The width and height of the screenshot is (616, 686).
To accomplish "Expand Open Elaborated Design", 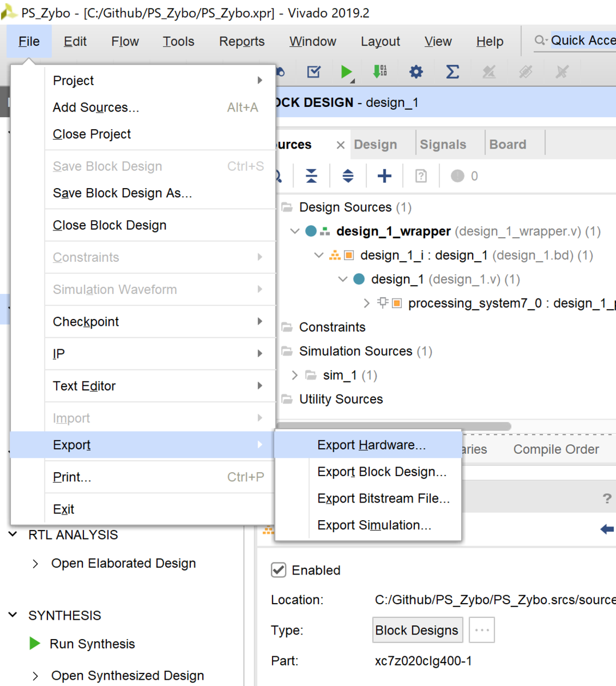I will (35, 564).
